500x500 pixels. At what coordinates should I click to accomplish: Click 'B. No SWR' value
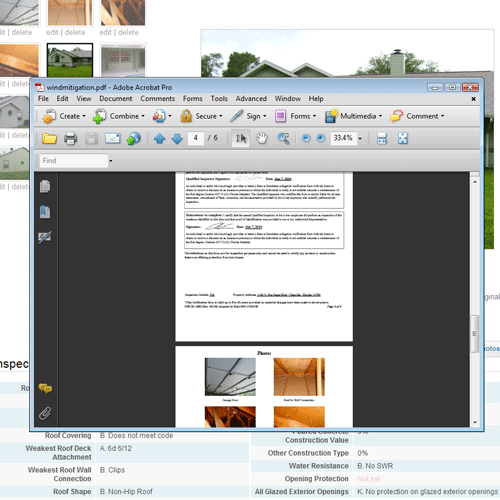tap(375, 466)
